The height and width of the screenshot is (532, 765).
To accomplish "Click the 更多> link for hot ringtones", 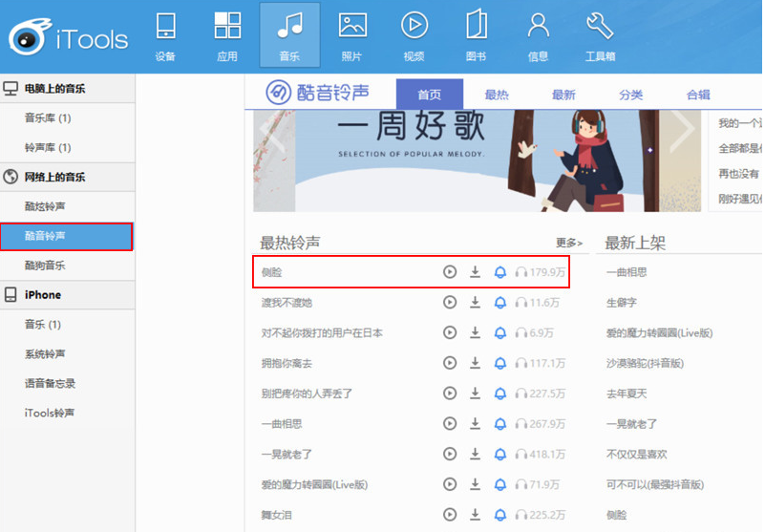I will [569, 244].
